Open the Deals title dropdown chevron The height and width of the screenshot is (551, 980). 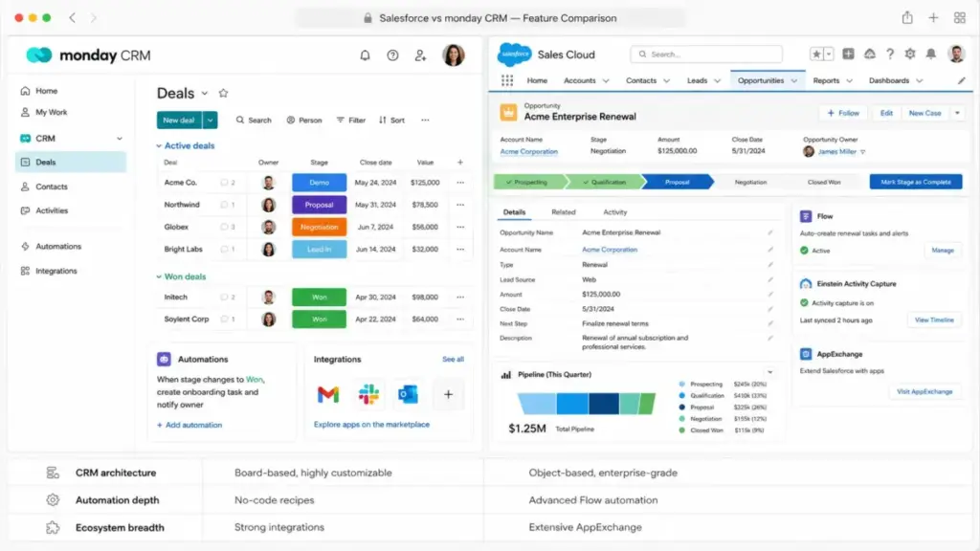click(205, 93)
